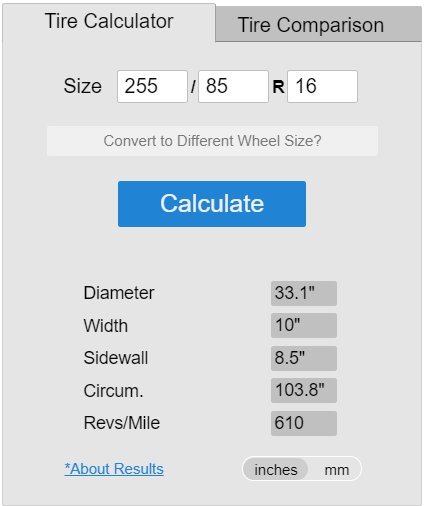Click the blue Calculate button

[212, 204]
